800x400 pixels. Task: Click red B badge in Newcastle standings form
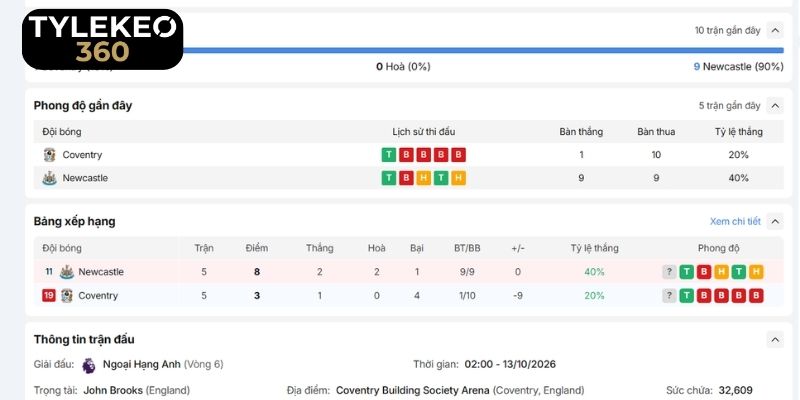click(x=704, y=272)
